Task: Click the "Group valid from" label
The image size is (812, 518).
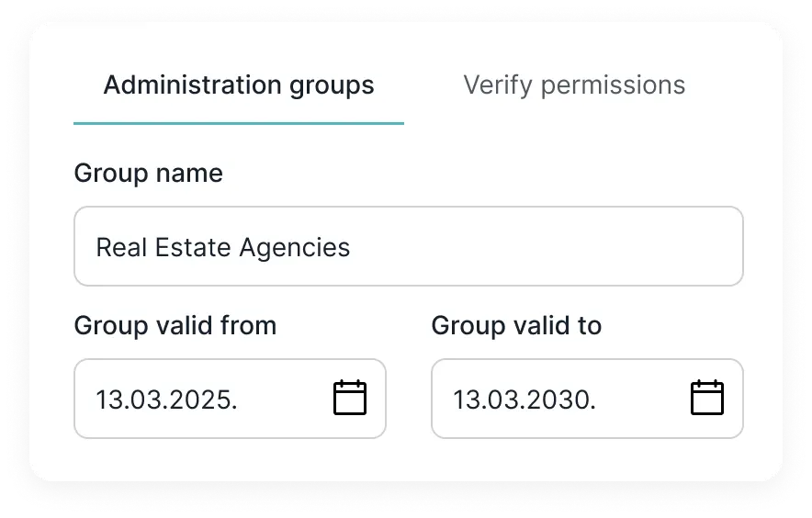Action: [175, 325]
